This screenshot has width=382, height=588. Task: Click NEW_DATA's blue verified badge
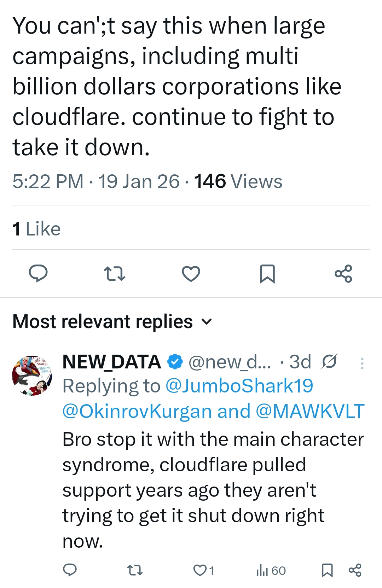click(175, 362)
